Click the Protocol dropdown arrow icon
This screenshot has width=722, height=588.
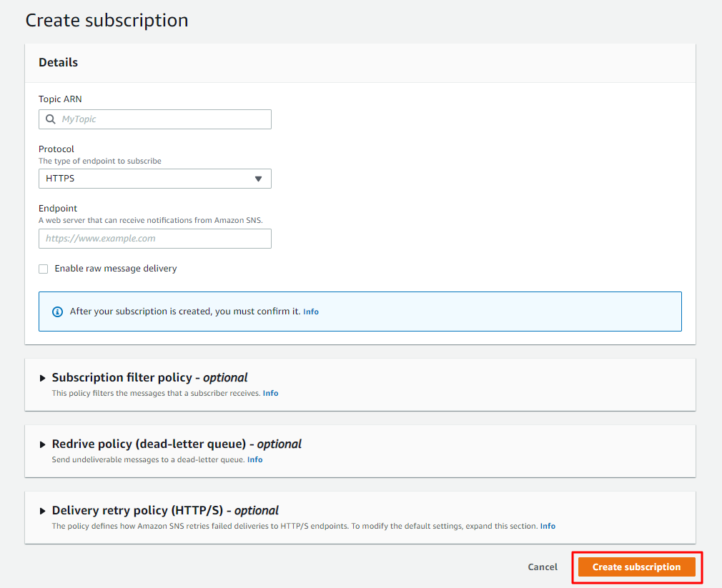click(258, 179)
